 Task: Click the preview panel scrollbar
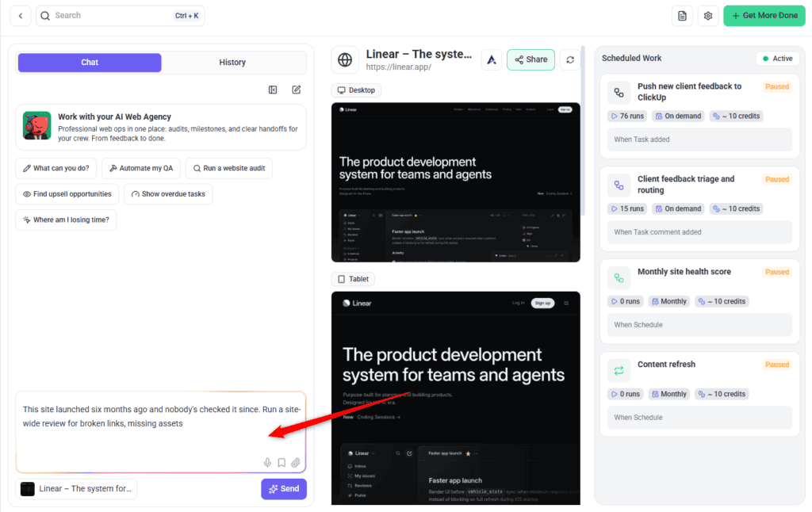(583, 129)
